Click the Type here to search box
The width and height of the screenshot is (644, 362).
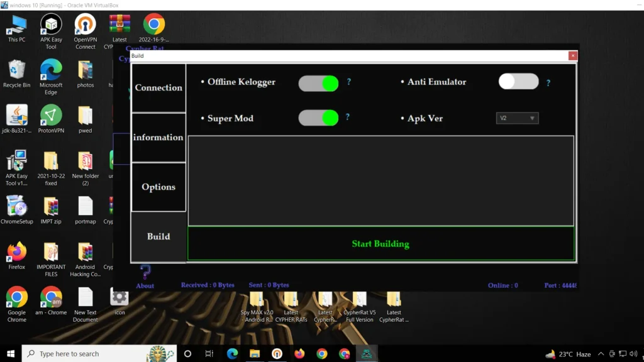point(99,353)
